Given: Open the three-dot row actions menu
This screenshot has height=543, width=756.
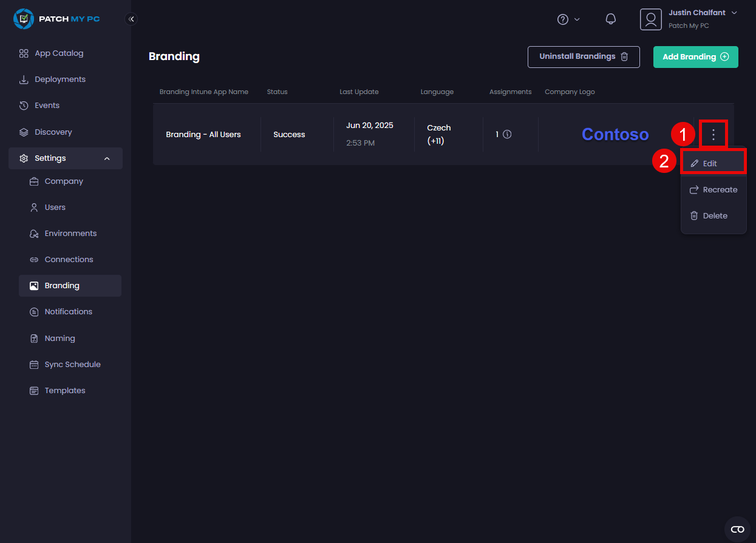Looking at the screenshot, I should (713, 135).
